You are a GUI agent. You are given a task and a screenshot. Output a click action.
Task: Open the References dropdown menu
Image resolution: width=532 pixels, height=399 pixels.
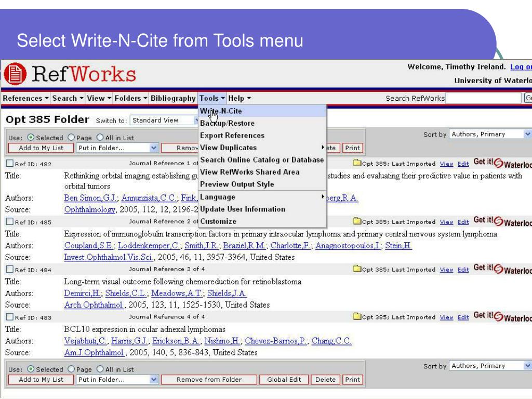(25, 98)
